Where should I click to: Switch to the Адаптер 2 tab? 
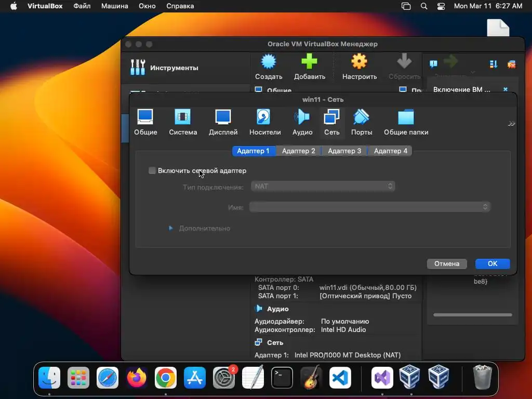tap(299, 151)
